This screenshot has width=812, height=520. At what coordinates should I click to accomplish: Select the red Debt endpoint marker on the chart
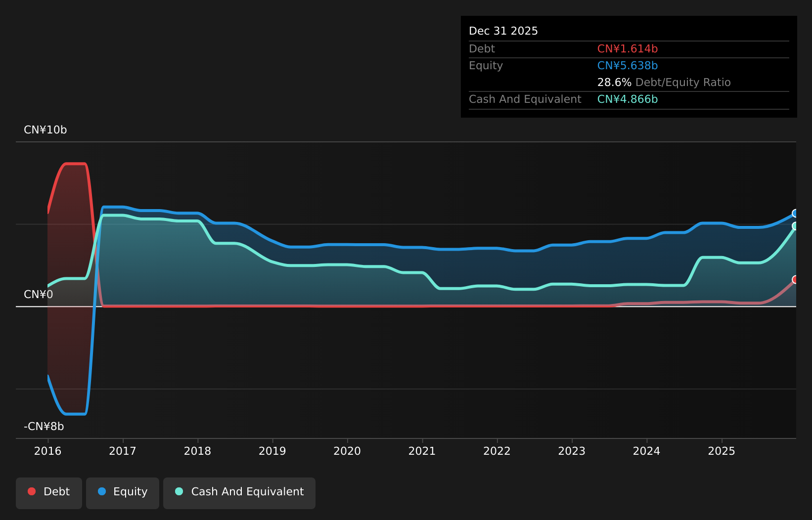[795, 280]
